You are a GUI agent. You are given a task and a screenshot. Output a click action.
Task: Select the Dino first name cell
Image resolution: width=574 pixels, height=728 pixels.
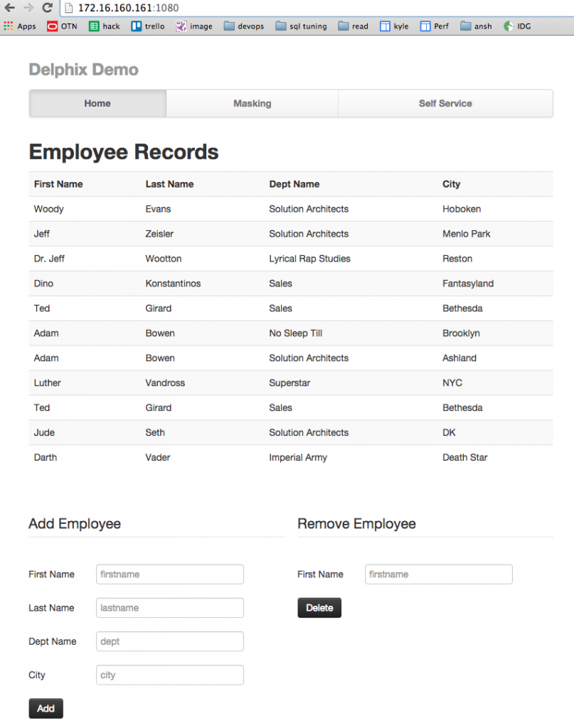click(x=43, y=283)
